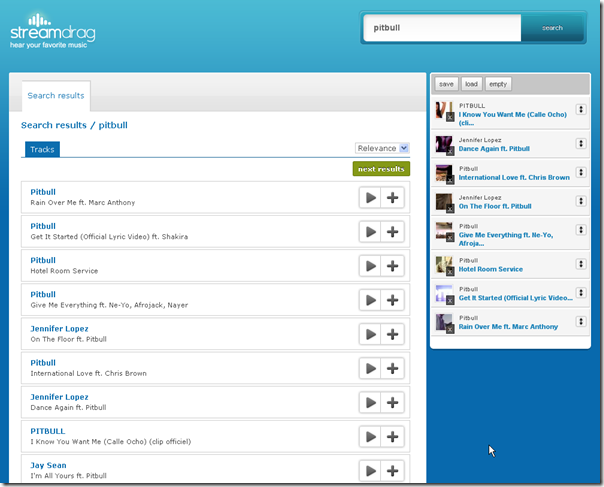604x487 pixels.
Task: Open Dance Again ft. Pitbull in playlist
Action: 494,149
